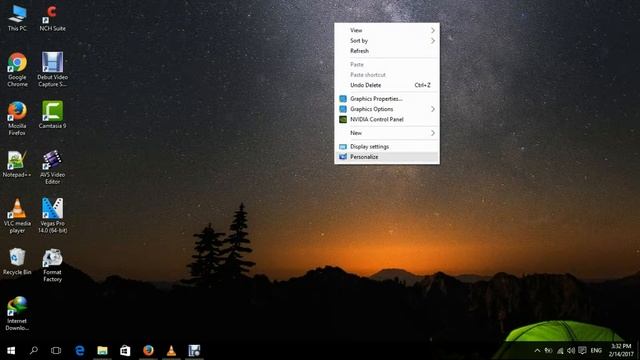Viewport: 640px width, 360px height.
Task: Open Task View from taskbar
Action: 56,350
